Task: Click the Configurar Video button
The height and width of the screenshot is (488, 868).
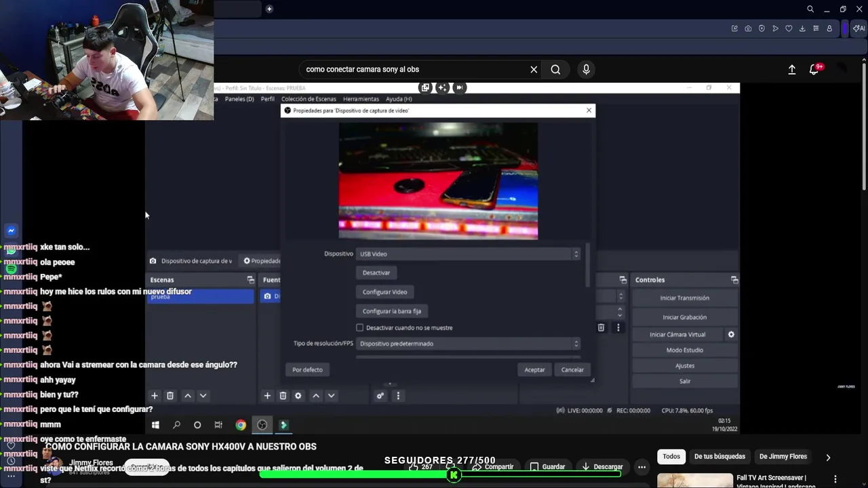Action: [384, 292]
